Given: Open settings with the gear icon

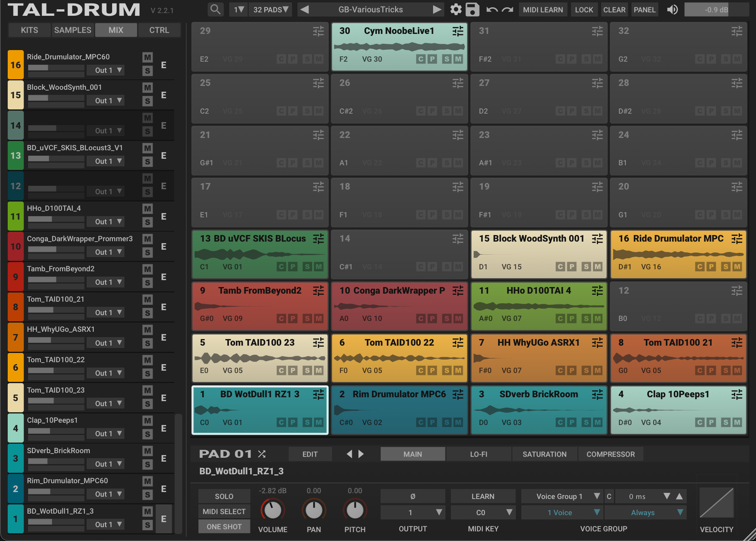Looking at the screenshot, I should [456, 9].
